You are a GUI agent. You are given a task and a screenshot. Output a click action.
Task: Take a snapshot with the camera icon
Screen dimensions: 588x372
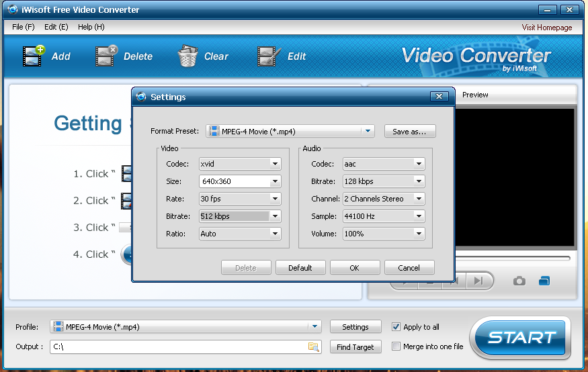coord(519,281)
